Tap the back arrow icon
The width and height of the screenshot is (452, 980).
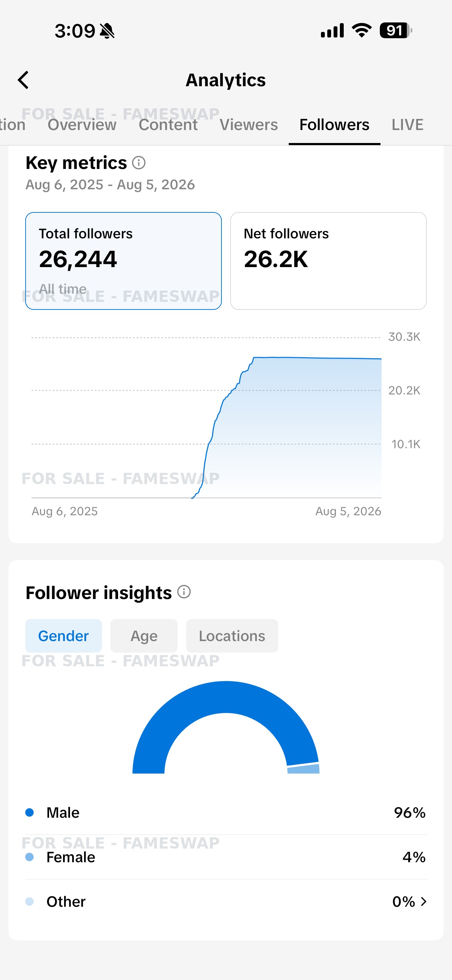coord(23,80)
